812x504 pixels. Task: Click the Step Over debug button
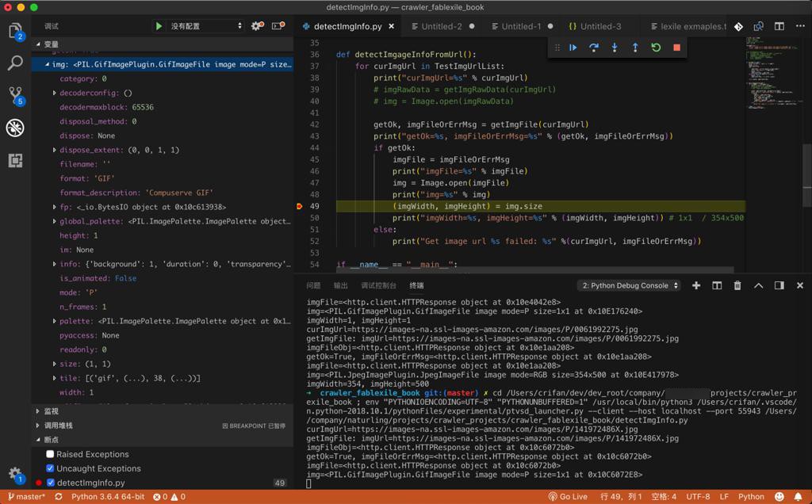(593, 48)
